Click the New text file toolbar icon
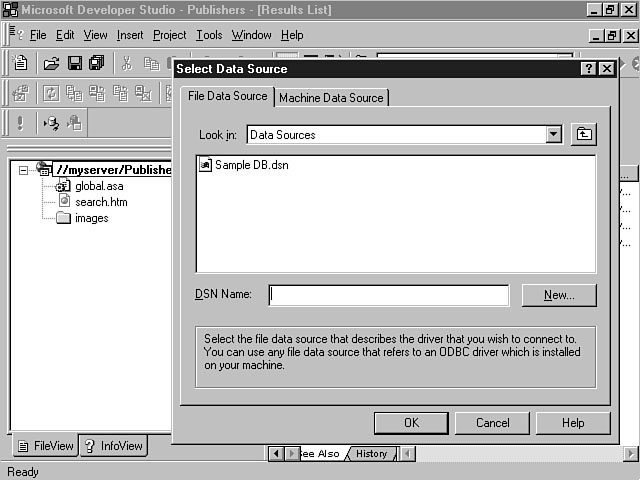 tap(21, 63)
